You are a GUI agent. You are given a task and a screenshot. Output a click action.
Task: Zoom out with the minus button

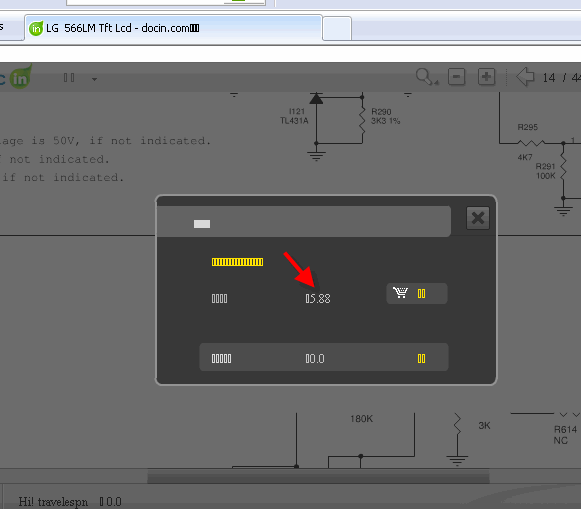click(x=456, y=77)
